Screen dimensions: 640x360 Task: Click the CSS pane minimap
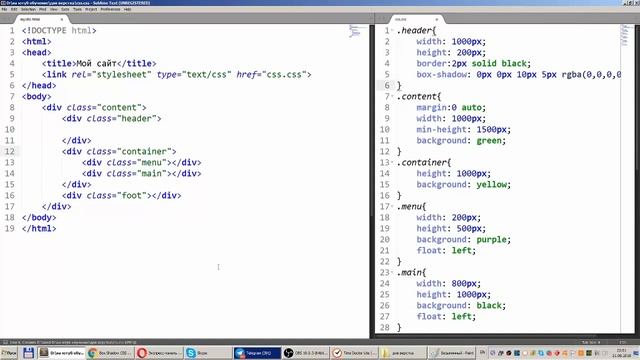(x=624, y=35)
